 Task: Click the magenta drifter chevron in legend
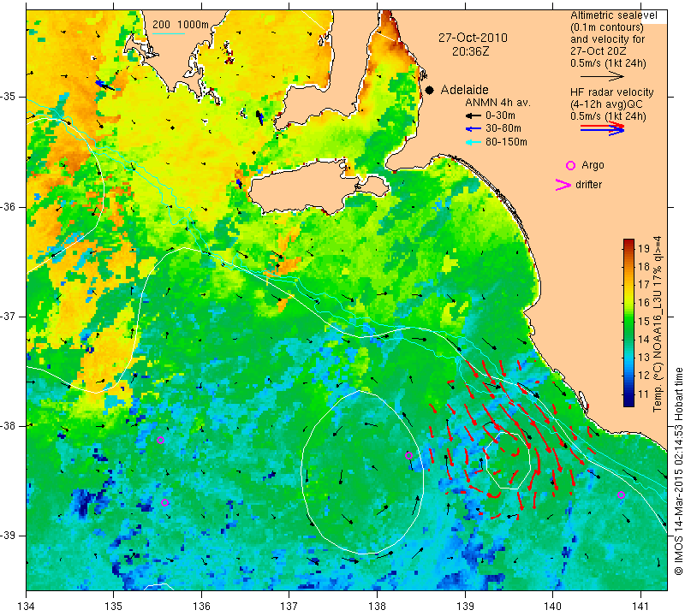click(x=563, y=185)
